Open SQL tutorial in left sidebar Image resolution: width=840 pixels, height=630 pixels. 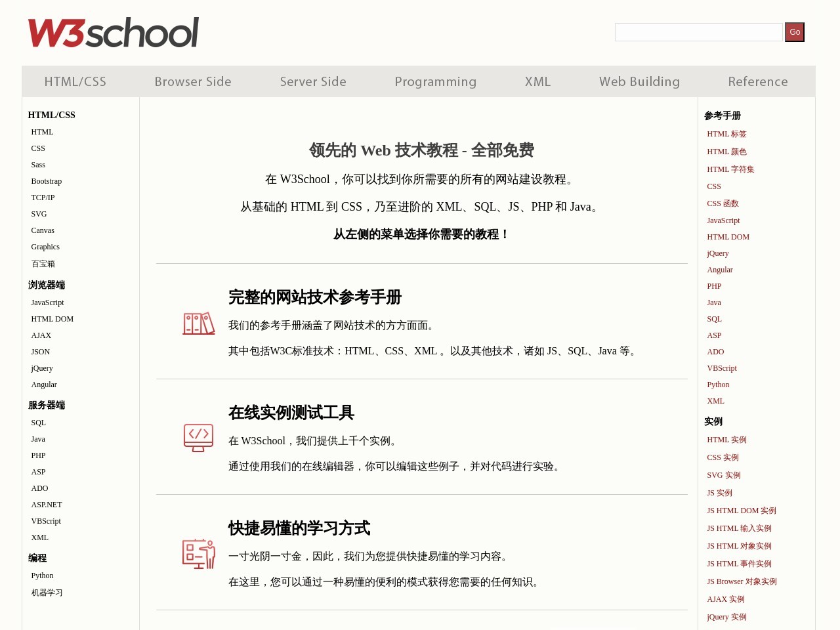click(39, 423)
